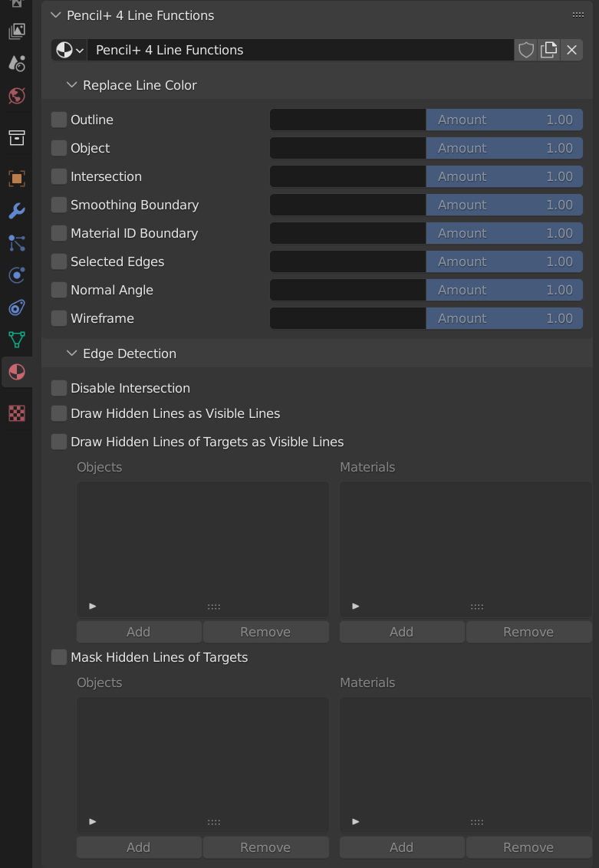This screenshot has height=868, width=599.
Task: Enable Mask Hidden Lines of Targets
Action: [x=58, y=657]
